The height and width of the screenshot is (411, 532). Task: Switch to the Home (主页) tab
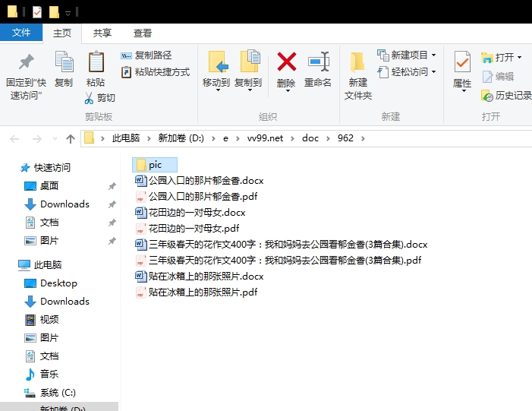62,33
